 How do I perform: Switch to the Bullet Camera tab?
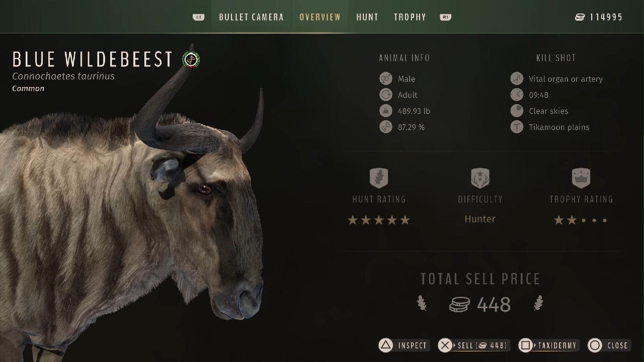251,17
